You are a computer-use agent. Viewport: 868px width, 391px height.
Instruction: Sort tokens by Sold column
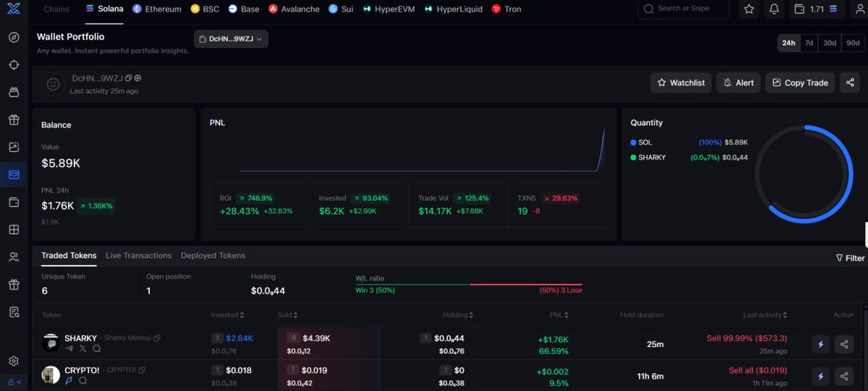point(287,315)
